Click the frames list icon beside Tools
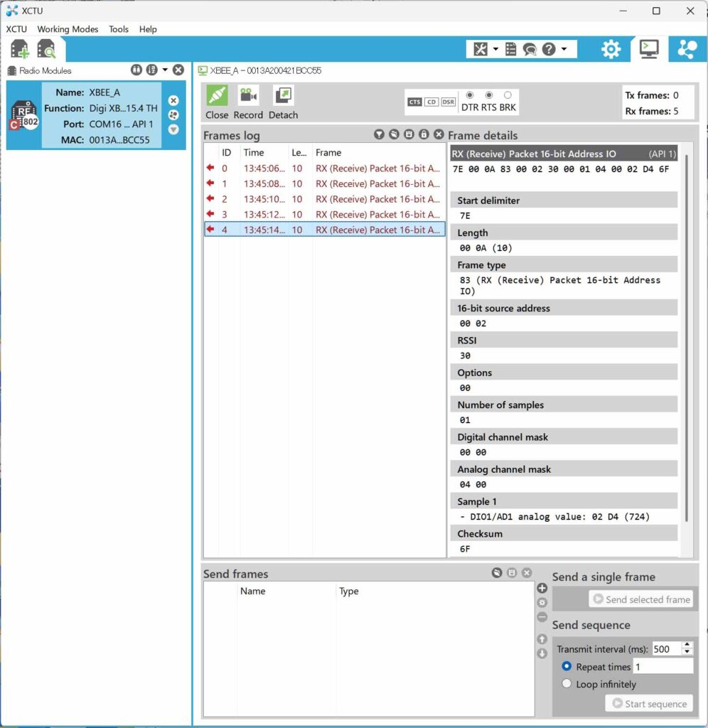This screenshot has width=708, height=728. [x=510, y=49]
